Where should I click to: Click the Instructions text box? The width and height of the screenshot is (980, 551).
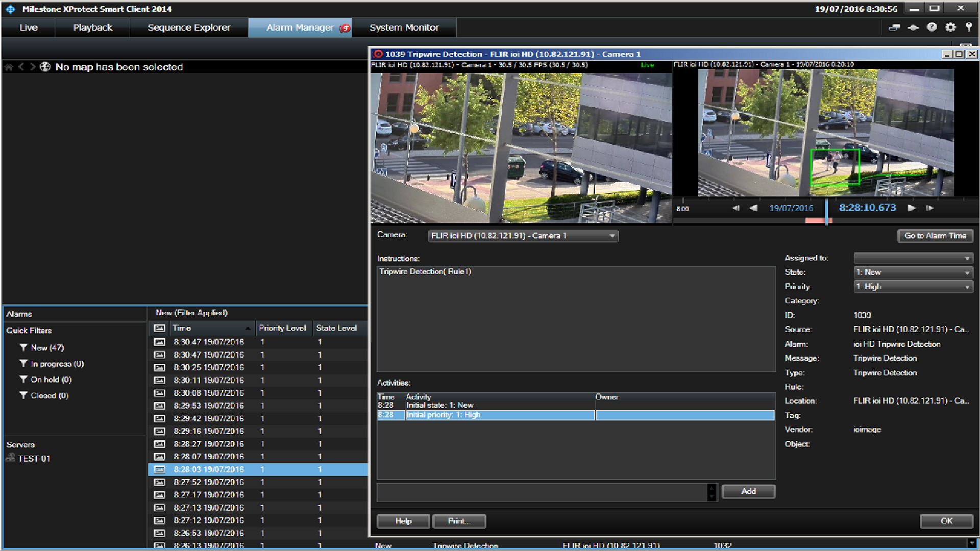click(x=576, y=319)
